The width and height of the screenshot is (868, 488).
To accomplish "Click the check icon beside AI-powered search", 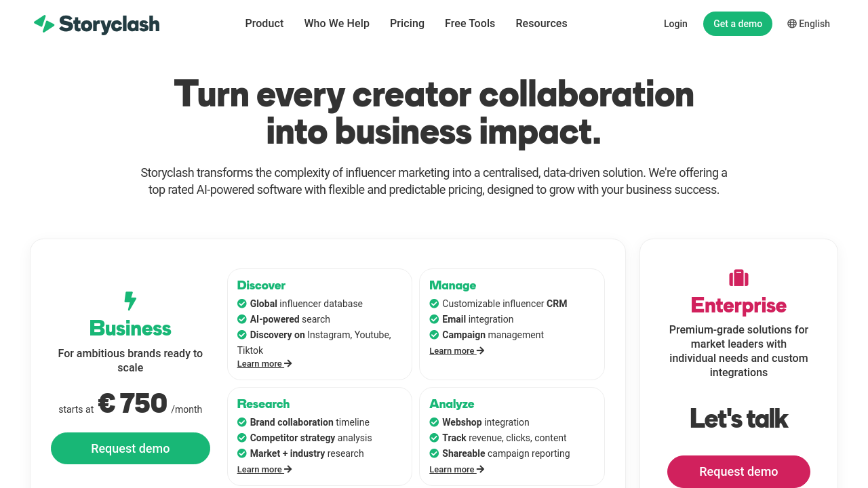I will 242,319.
